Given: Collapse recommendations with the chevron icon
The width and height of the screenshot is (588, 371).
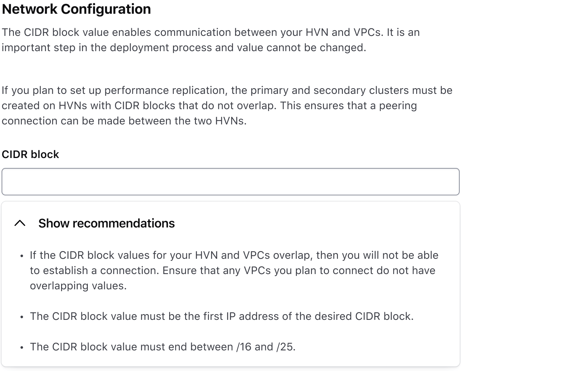Looking at the screenshot, I should [20, 223].
